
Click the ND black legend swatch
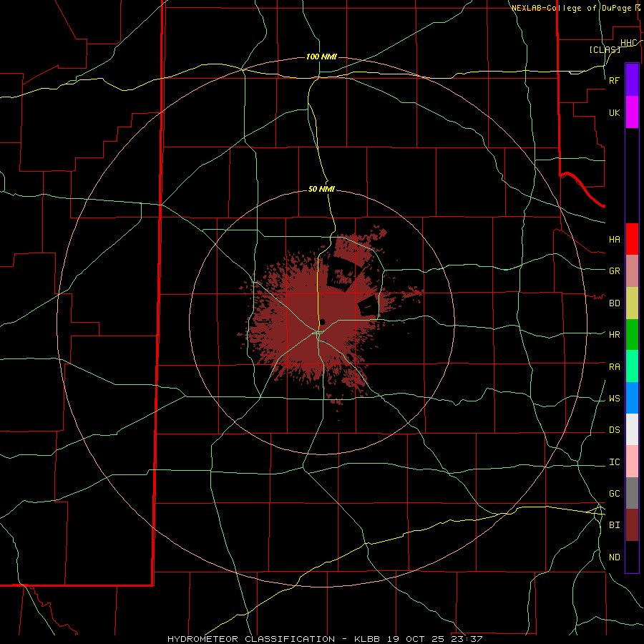pyautogui.click(x=632, y=557)
